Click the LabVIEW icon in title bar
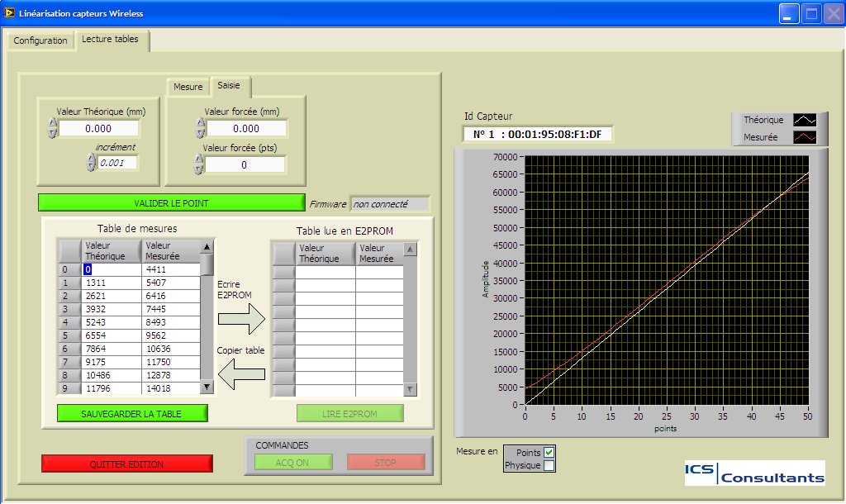 [10, 12]
